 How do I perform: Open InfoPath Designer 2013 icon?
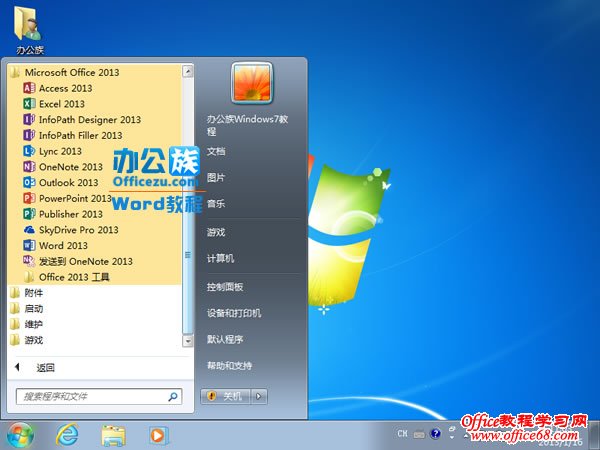click(29, 120)
